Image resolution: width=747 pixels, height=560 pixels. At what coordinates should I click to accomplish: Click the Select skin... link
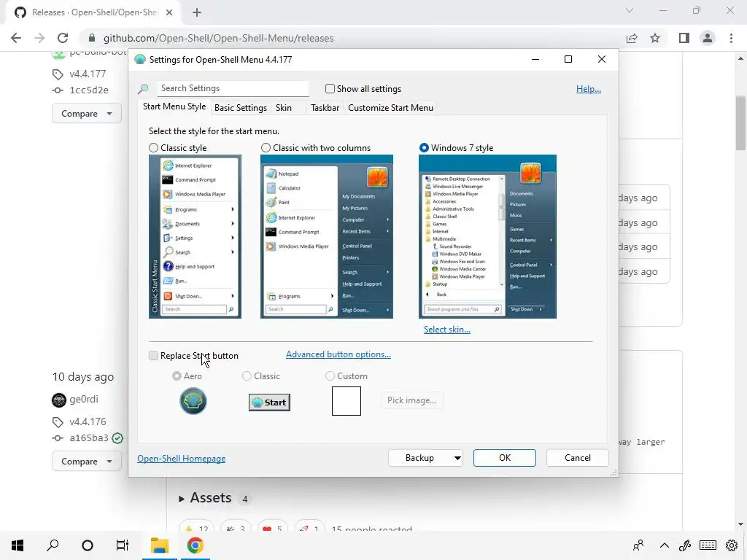click(x=447, y=330)
